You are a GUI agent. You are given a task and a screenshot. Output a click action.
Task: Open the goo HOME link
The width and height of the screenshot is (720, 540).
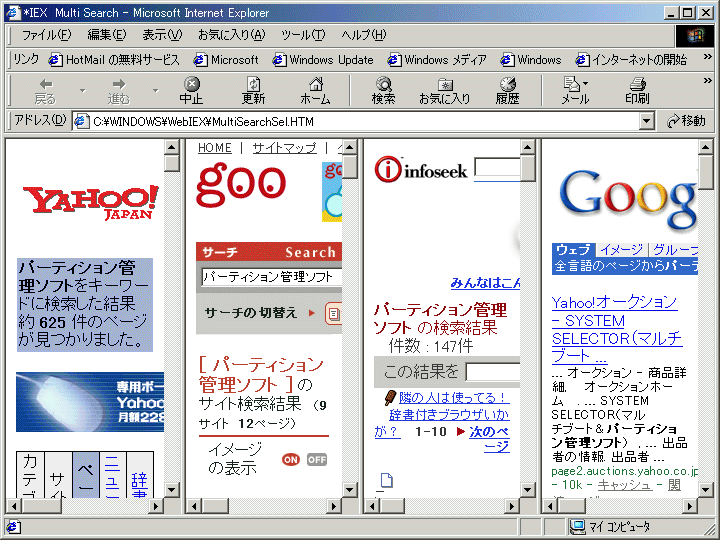[x=214, y=148]
